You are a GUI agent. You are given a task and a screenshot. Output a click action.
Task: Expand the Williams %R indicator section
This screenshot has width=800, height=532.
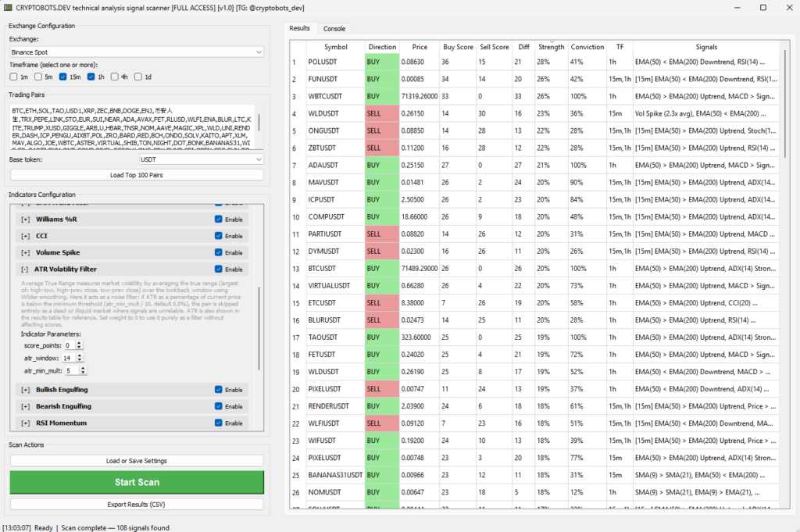pos(25,219)
